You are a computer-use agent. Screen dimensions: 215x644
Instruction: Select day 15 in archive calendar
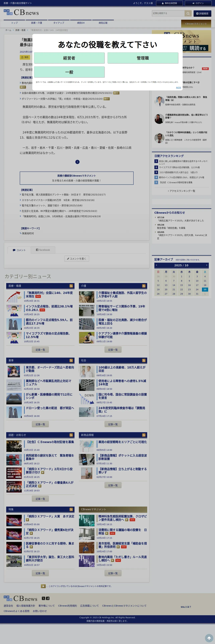pyautogui.click(x=182, y=285)
